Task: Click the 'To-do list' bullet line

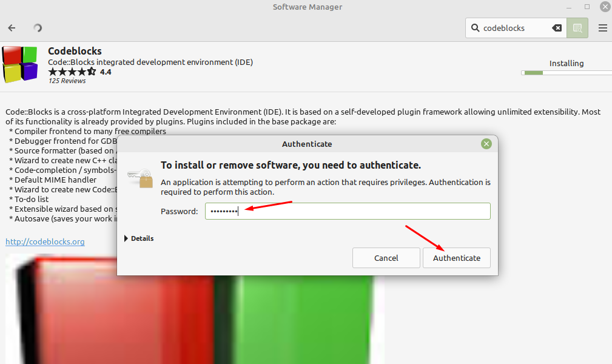Action: pos(29,199)
